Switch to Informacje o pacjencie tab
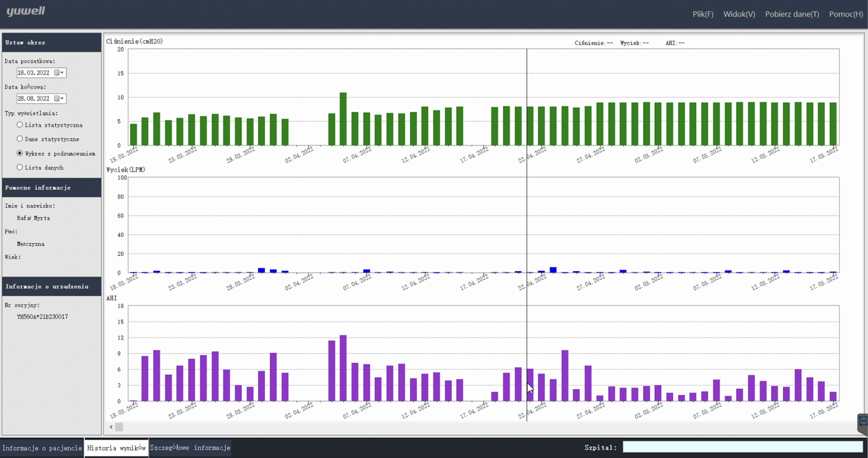868x458 pixels. point(42,448)
